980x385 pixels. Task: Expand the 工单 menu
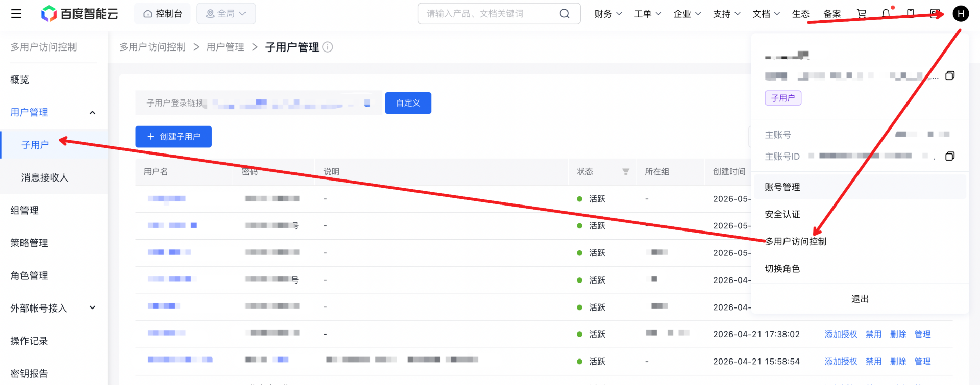tap(648, 14)
